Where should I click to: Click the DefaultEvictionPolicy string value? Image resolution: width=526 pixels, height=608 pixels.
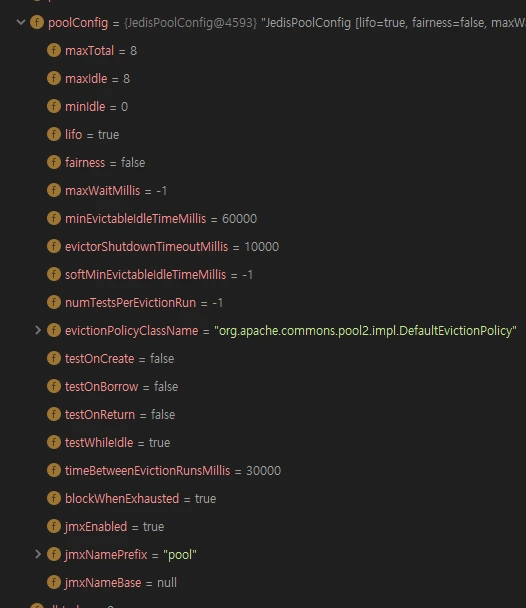[365, 331]
